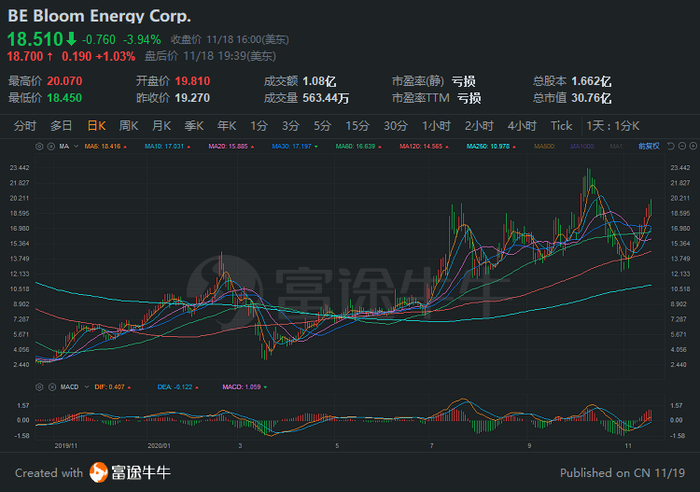Image resolution: width=700 pixels, height=492 pixels.
Task: Toggle the MA20 15.885 line
Action: click(231, 146)
